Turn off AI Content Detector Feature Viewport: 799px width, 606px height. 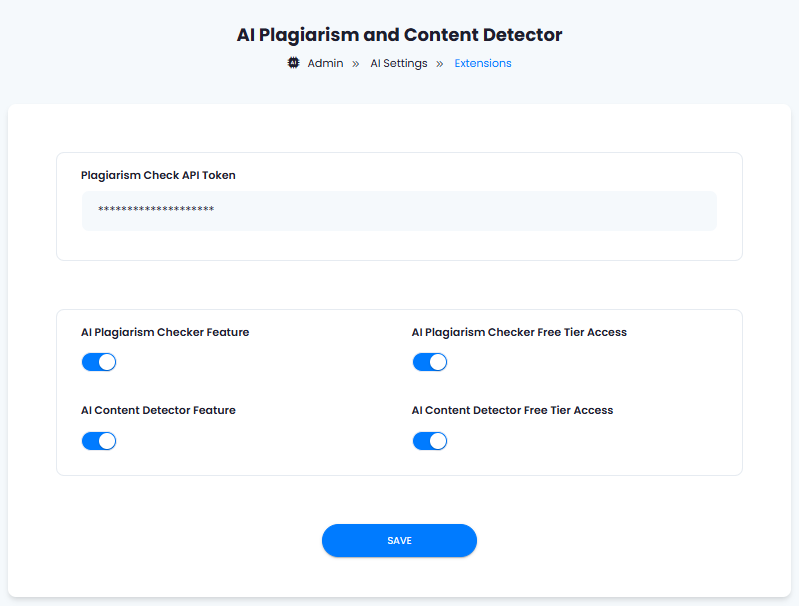[99, 441]
